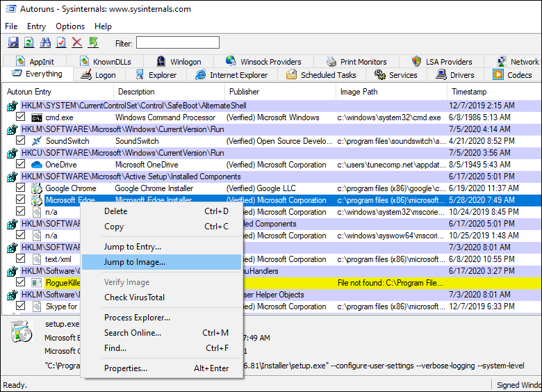
Task: Switch to the Winsock Providers tab
Action: click(x=264, y=62)
